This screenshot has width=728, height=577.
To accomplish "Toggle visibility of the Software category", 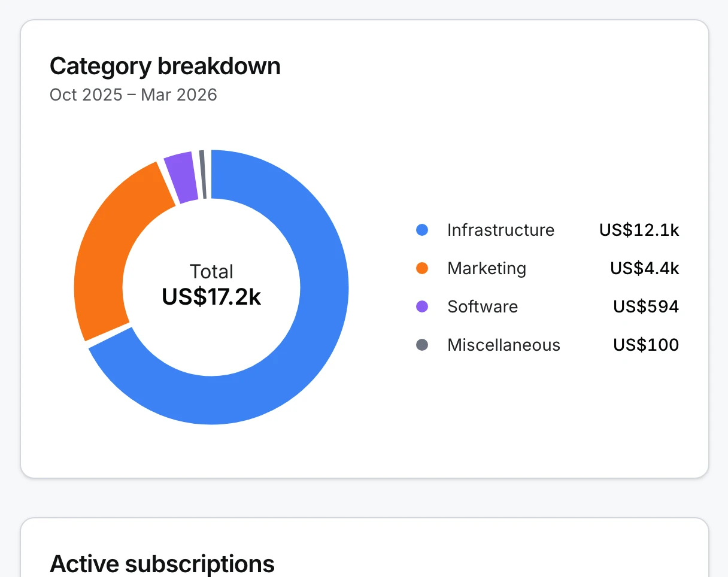I will click(x=483, y=306).
